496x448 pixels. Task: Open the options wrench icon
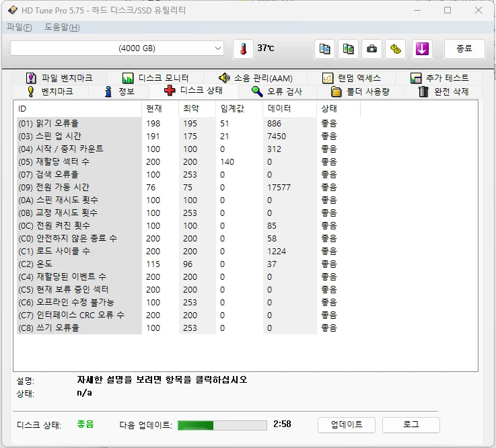click(x=395, y=49)
